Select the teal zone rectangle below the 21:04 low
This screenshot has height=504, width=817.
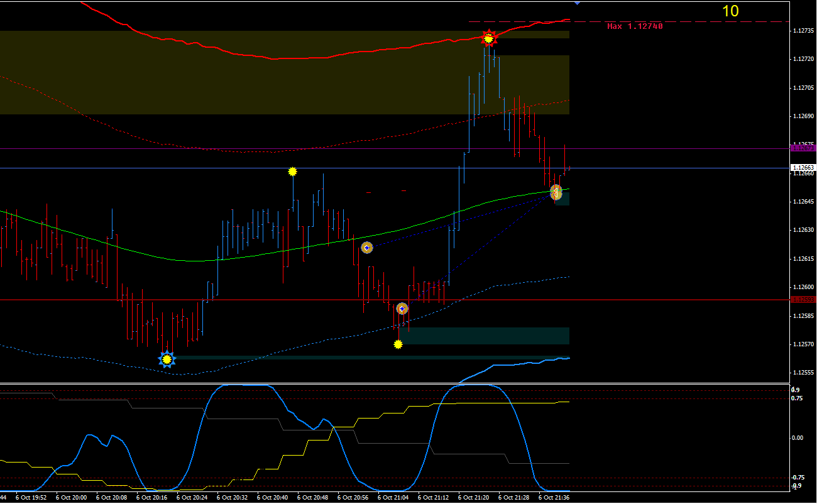pyautogui.click(x=484, y=336)
